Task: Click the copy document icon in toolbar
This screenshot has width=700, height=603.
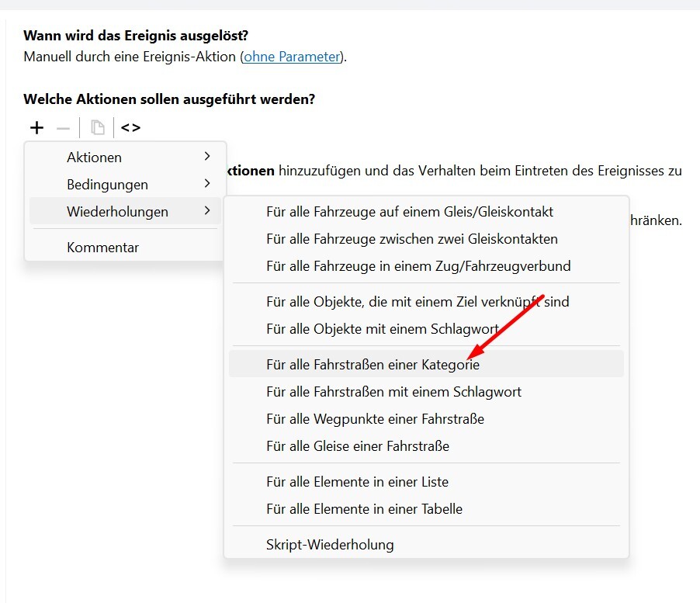Action: coord(97,128)
